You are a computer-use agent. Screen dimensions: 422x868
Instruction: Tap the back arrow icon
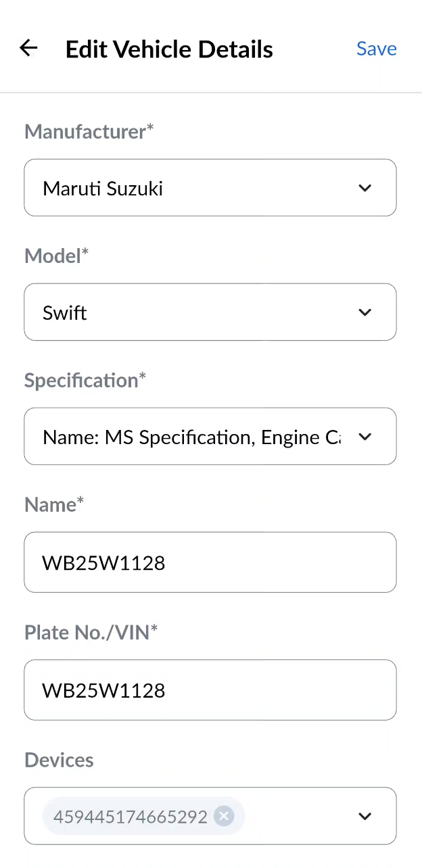28,48
